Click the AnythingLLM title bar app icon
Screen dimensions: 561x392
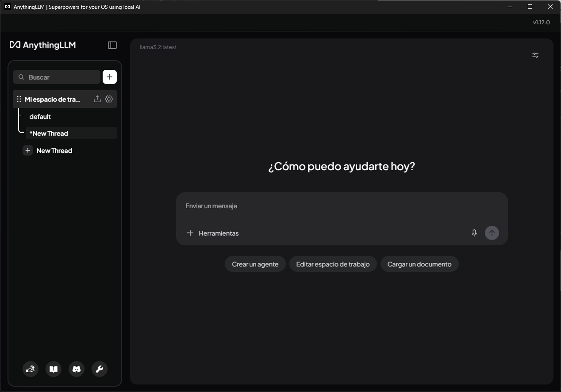[7, 7]
